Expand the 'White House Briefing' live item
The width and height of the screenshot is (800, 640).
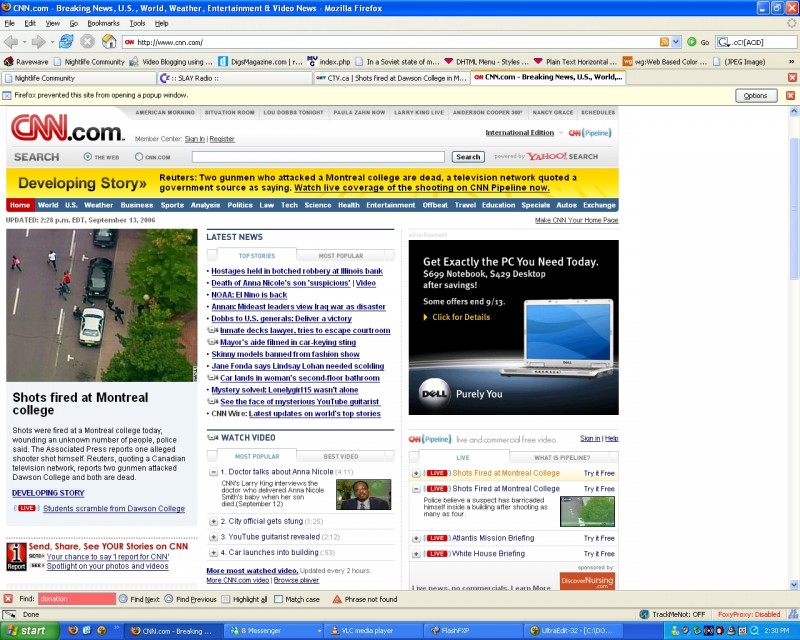point(416,554)
